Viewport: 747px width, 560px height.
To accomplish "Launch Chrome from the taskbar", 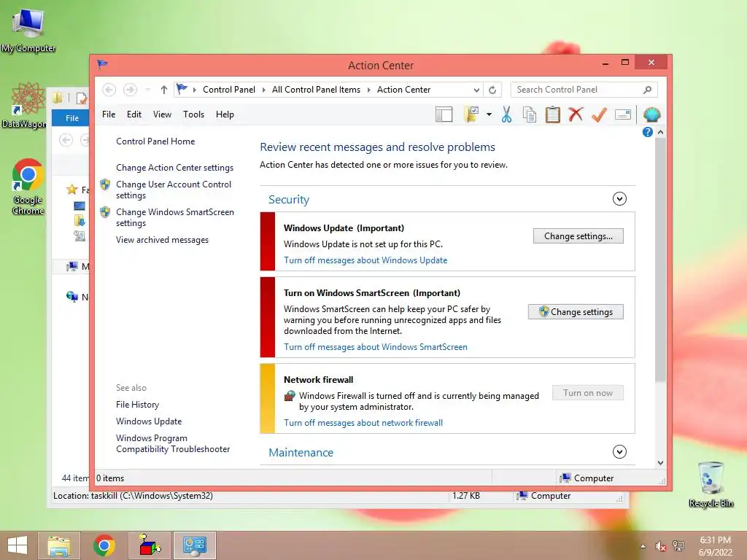I will 104,545.
